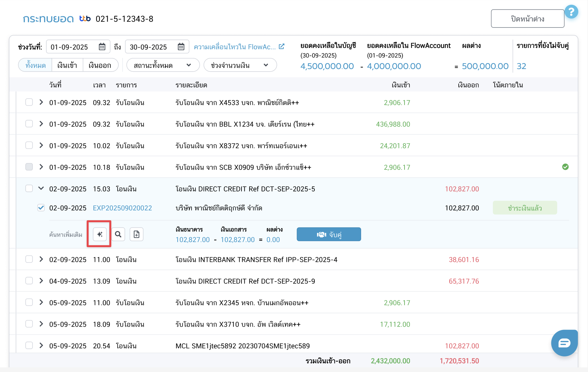
Task: Click green matched checkmark on SCB X0909 row
Action: pos(565,167)
